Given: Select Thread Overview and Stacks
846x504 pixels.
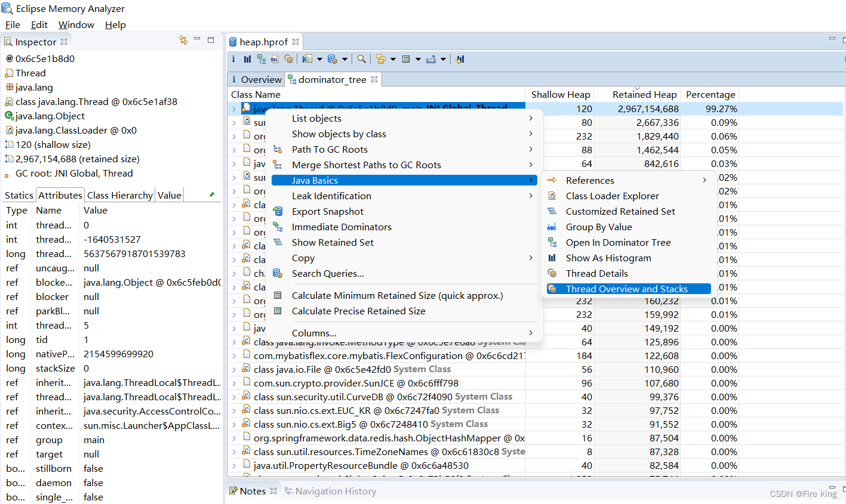Looking at the screenshot, I should pyautogui.click(x=629, y=289).
